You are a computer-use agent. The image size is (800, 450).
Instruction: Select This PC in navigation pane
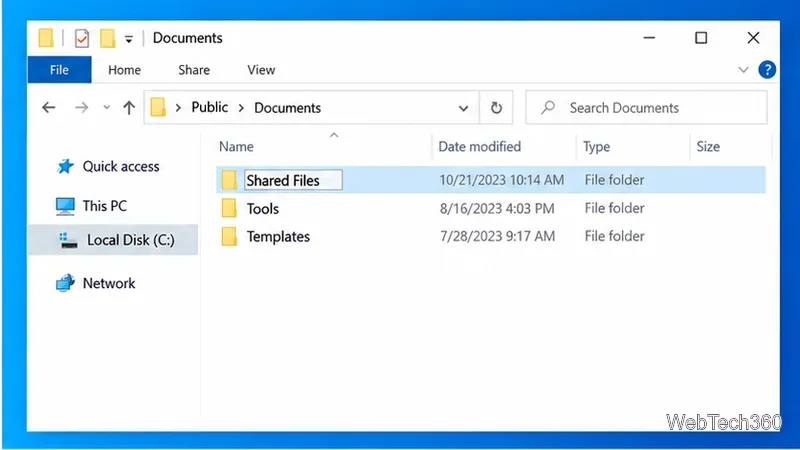[x=105, y=206]
